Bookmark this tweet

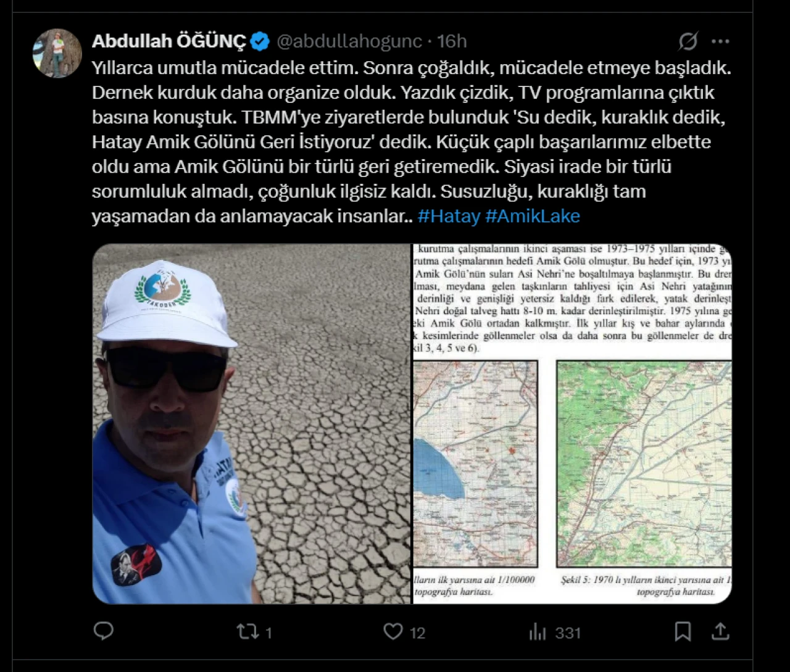(683, 631)
